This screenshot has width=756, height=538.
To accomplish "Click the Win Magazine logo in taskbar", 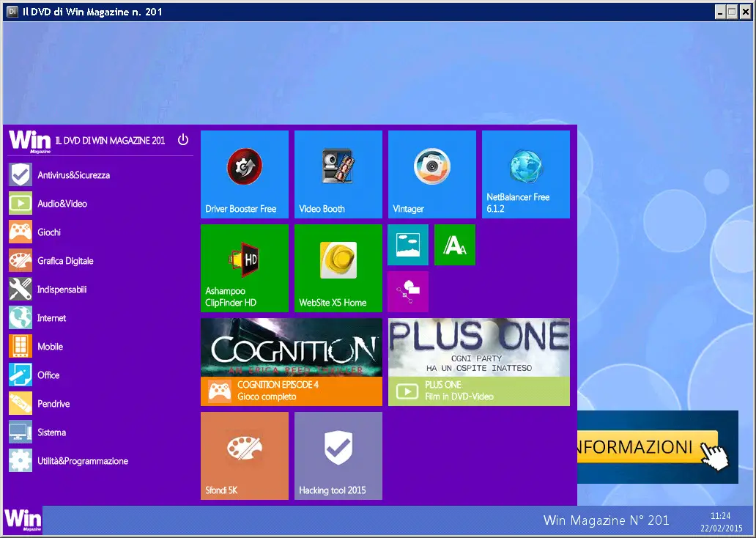I will point(23,520).
